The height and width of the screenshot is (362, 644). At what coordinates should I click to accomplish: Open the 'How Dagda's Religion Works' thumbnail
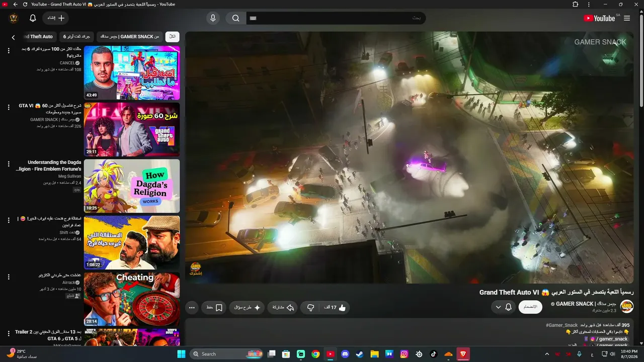pos(132,186)
